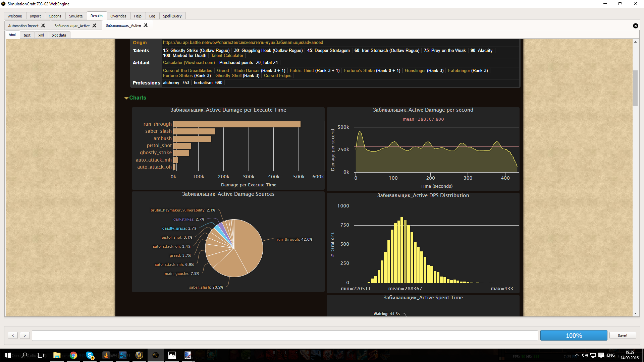The width and height of the screenshot is (644, 362).
Task: Go to the Simulate tab
Action: click(x=76, y=16)
